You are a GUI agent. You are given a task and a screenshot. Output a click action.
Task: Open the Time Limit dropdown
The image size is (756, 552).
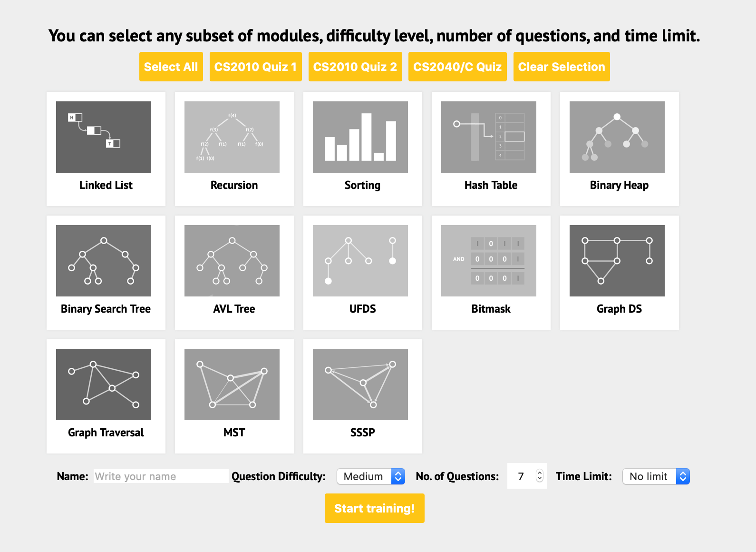(656, 476)
